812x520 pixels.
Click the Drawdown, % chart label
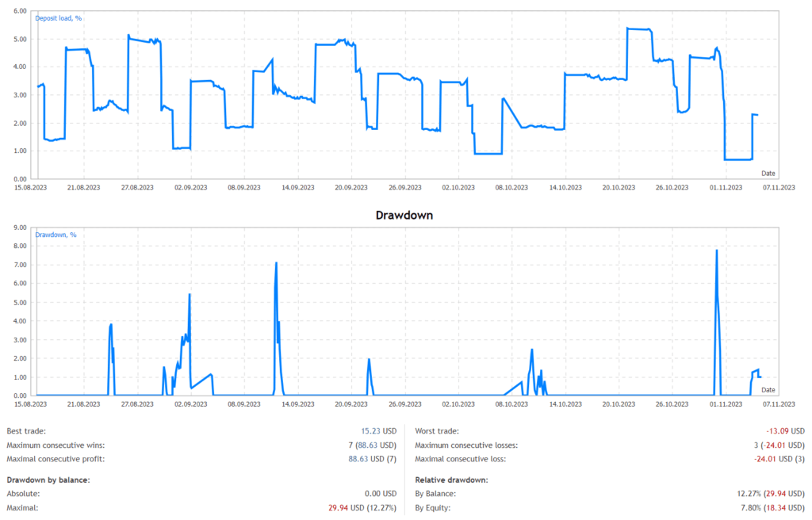coord(56,235)
